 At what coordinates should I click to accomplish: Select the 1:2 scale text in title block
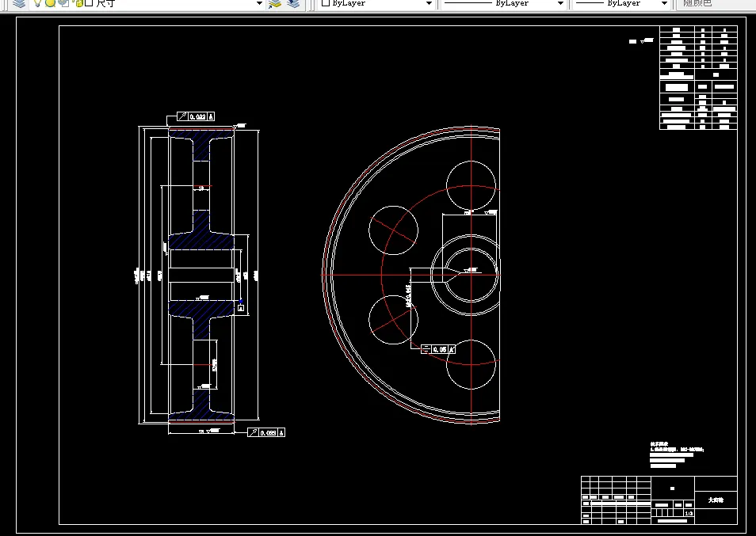click(689, 514)
